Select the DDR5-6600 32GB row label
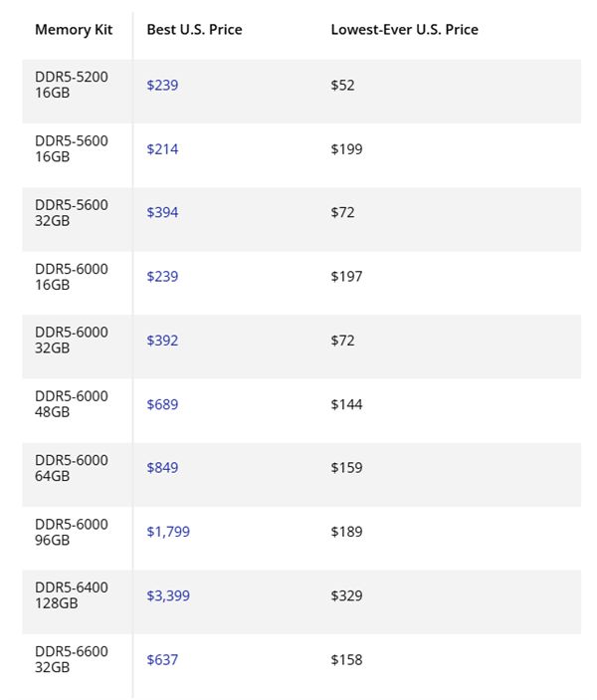The width and height of the screenshot is (597, 700). click(72, 659)
